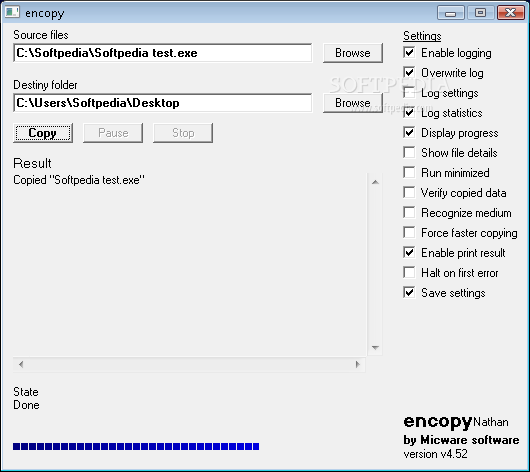Click the Stop button

(x=183, y=133)
